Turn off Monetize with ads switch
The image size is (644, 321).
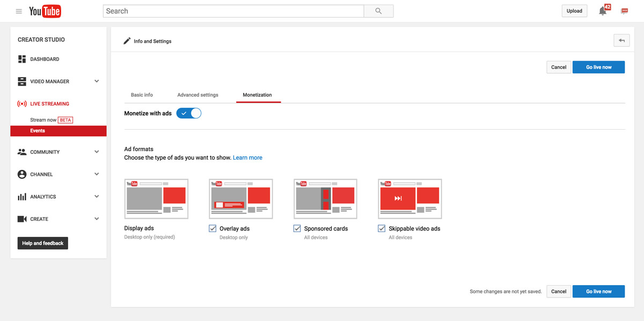(x=189, y=114)
